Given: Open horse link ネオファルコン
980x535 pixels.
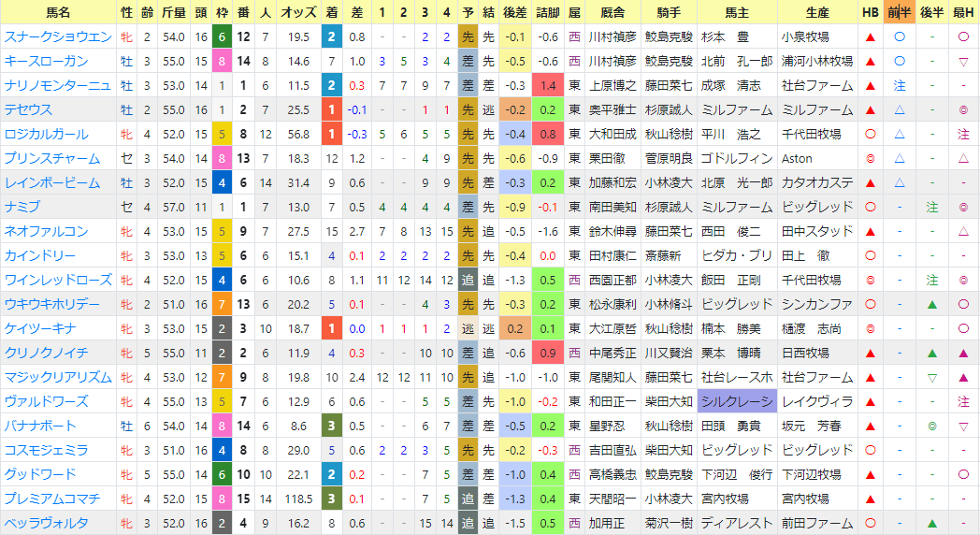Looking at the screenshot, I should click(46, 231).
